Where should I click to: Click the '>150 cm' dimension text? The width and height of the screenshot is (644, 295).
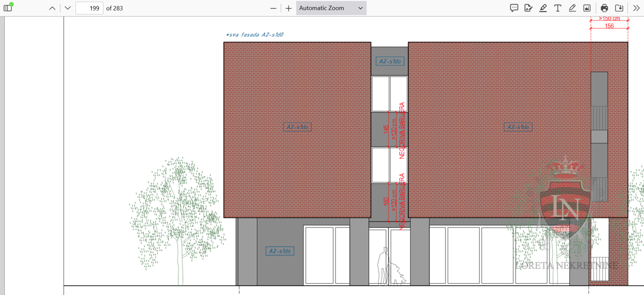(609, 18)
